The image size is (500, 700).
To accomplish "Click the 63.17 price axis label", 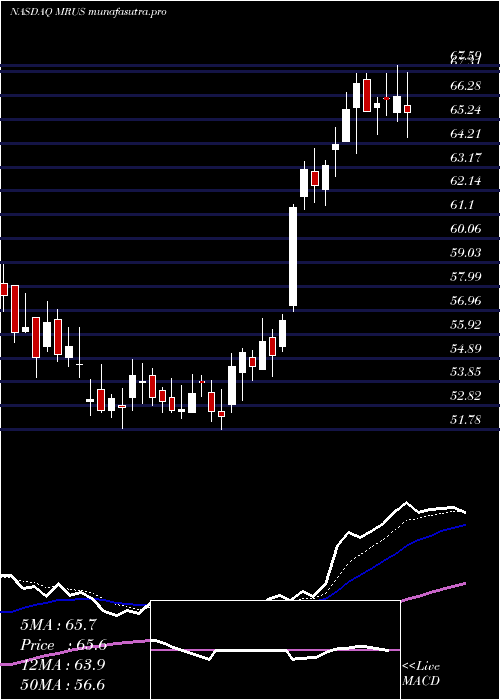I will [x=466, y=157].
